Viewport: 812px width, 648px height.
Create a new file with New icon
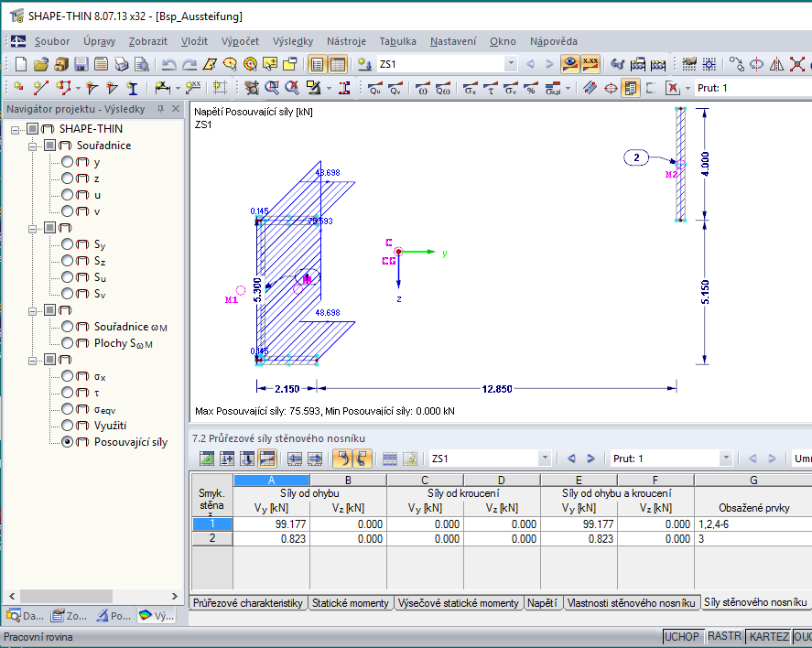21,64
